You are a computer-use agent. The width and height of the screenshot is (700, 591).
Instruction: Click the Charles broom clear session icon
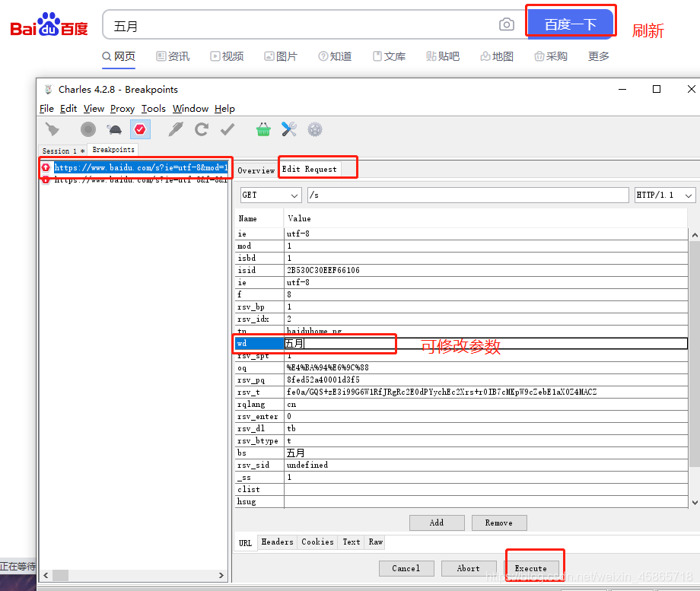[52, 129]
